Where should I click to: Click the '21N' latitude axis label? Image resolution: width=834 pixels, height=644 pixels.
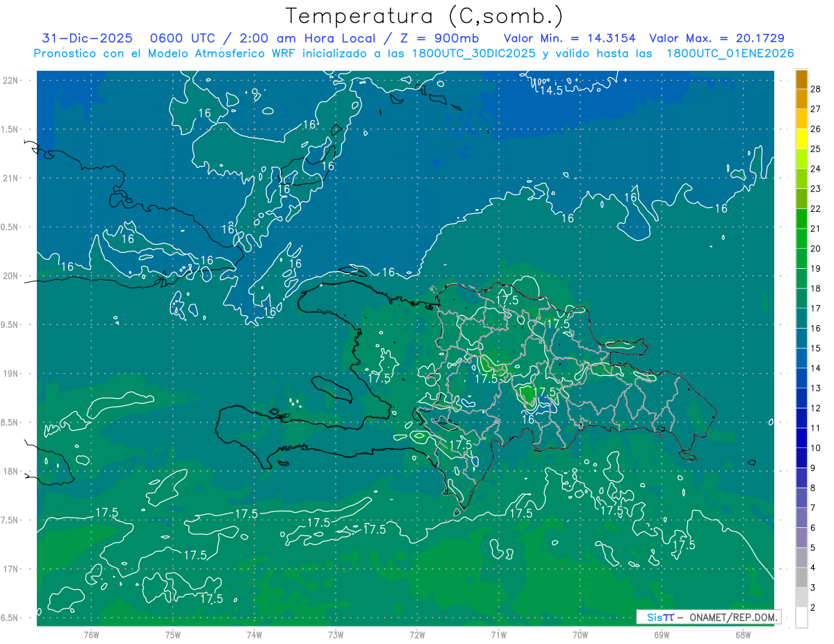11,178
